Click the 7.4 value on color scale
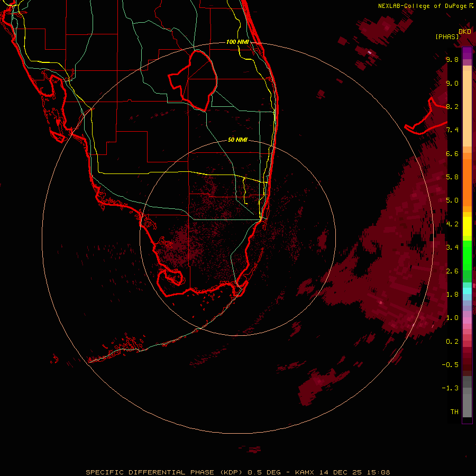Image resolution: width=476 pixels, height=476 pixels. click(452, 130)
